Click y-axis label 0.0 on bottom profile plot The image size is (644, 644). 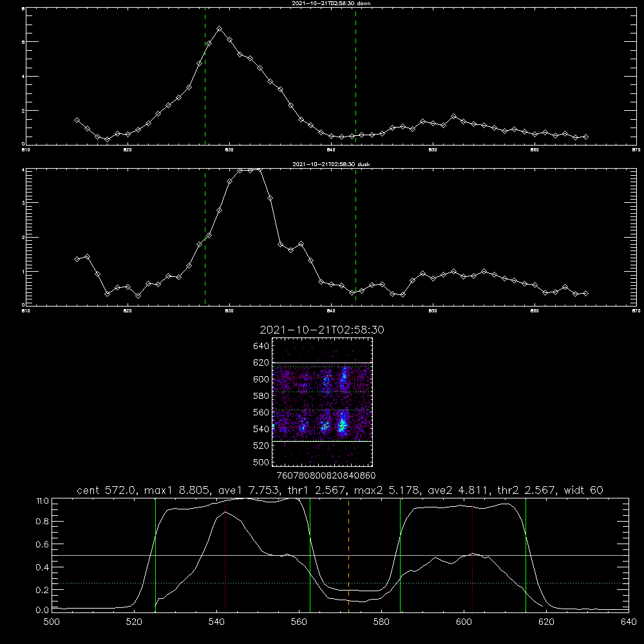pyautogui.click(x=43, y=611)
